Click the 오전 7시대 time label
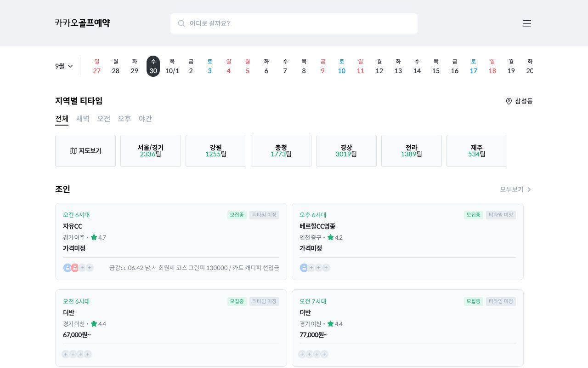This screenshot has height=368, width=588. 313,301
